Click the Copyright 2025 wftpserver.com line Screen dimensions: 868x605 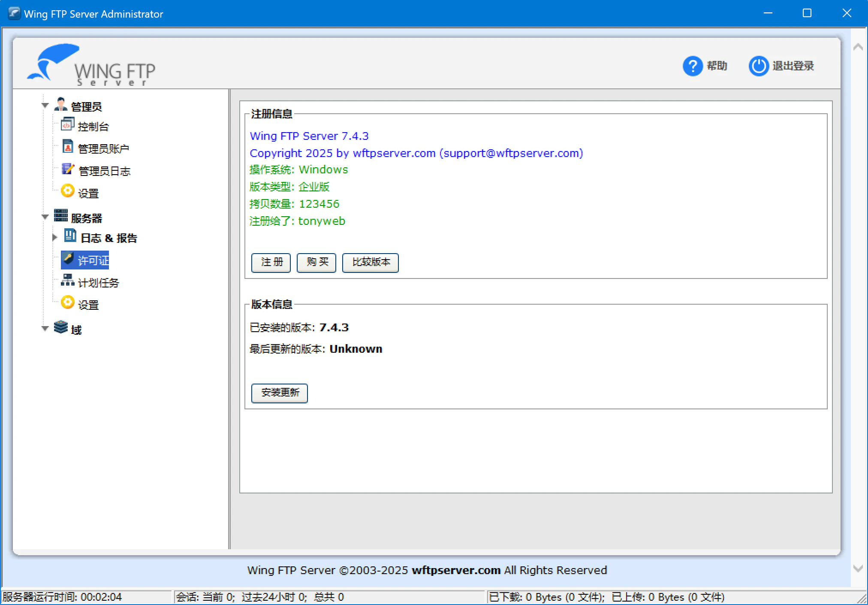pos(416,153)
